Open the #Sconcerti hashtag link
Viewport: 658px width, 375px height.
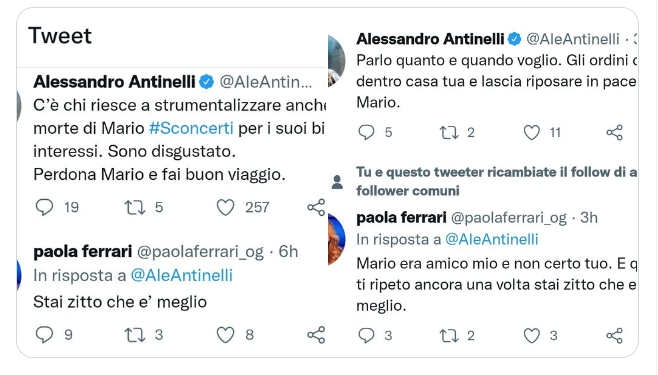(191, 128)
